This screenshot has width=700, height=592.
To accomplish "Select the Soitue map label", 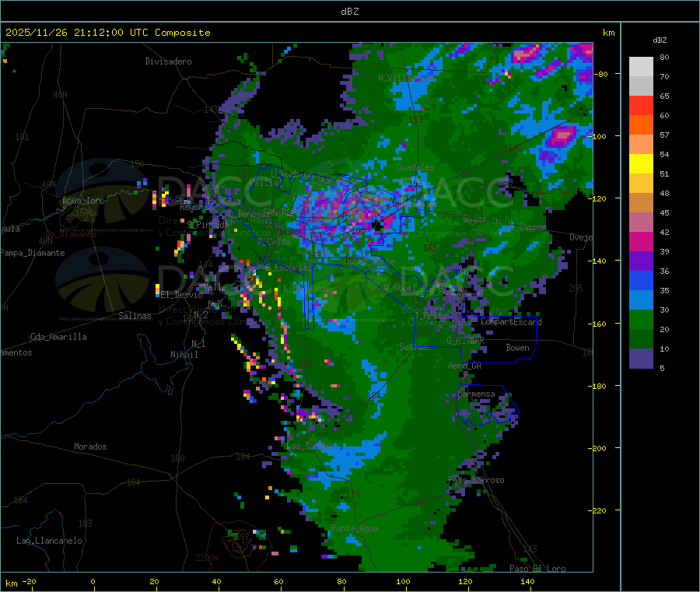I will pos(414,347).
